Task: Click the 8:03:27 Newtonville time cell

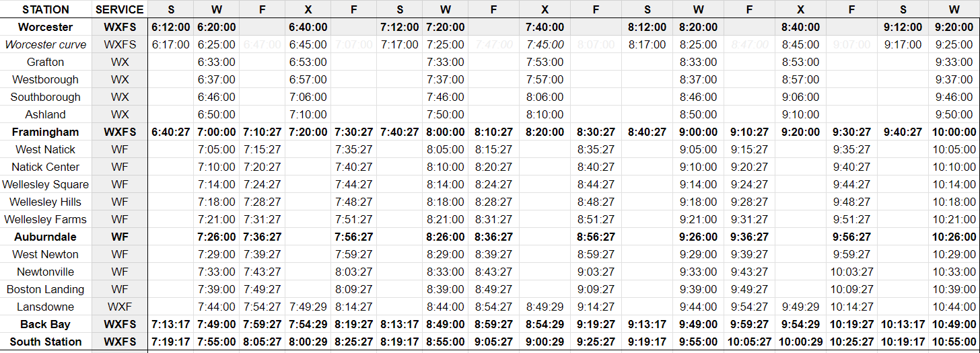Action: tap(353, 272)
